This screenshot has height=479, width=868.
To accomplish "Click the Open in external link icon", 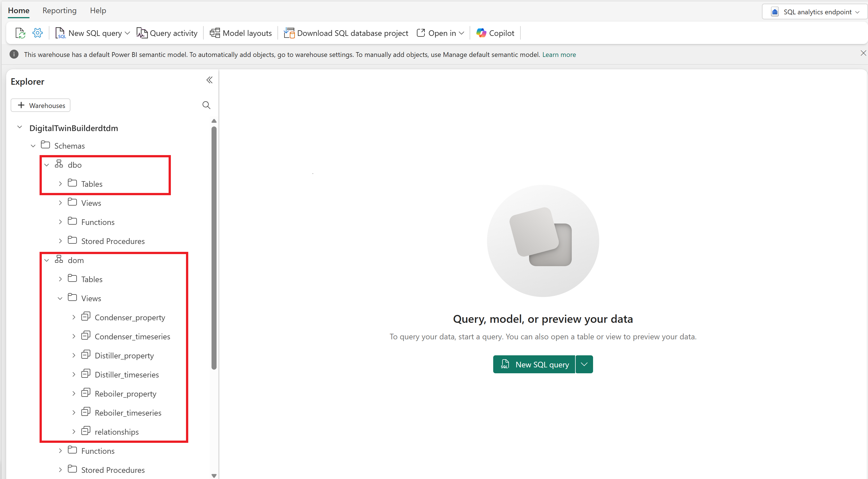I will coord(420,33).
